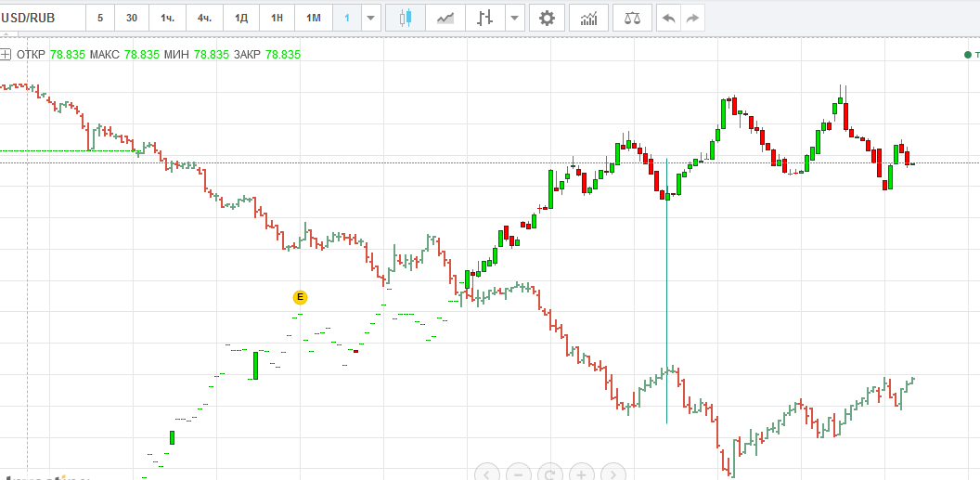Zoom in using the bottom plus button
The image size is (980, 480).
pyautogui.click(x=582, y=474)
